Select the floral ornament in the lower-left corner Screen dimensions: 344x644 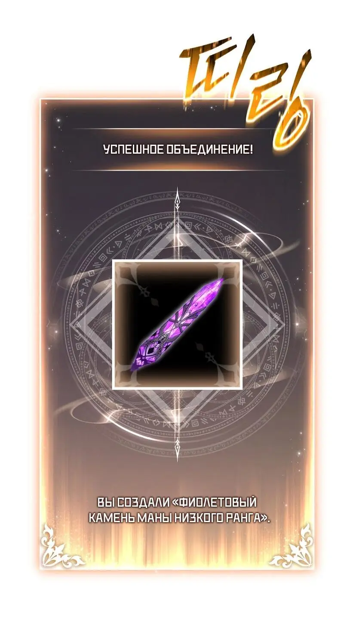pos(61,547)
